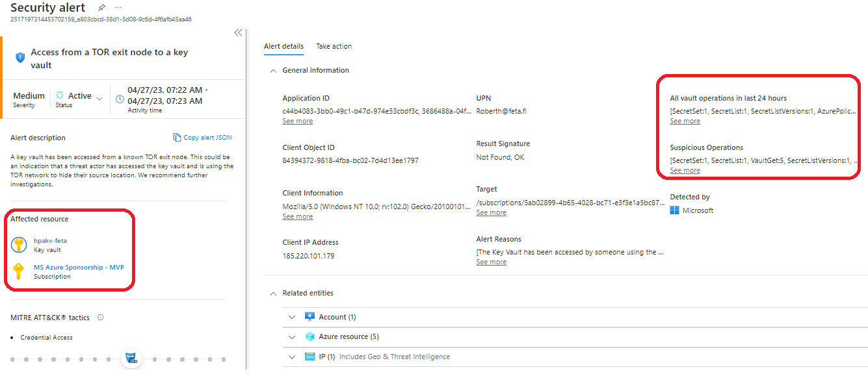
Task: Expand the IP (1) entity row
Action: tap(292, 357)
